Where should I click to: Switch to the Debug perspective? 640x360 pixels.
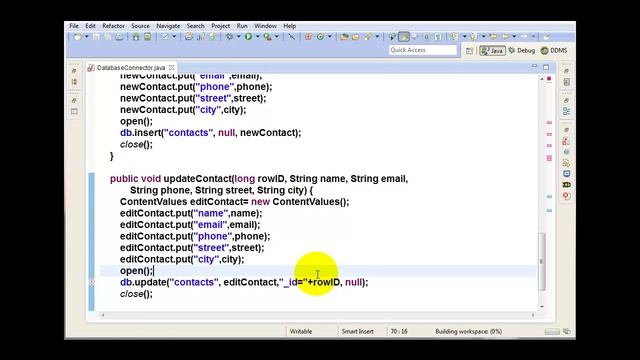coord(522,51)
